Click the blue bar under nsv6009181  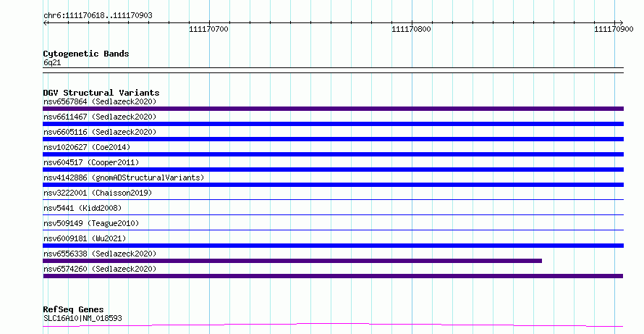[333, 246]
